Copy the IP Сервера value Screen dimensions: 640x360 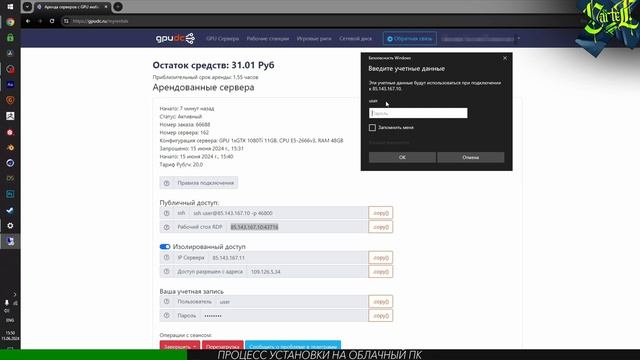tap(380, 258)
